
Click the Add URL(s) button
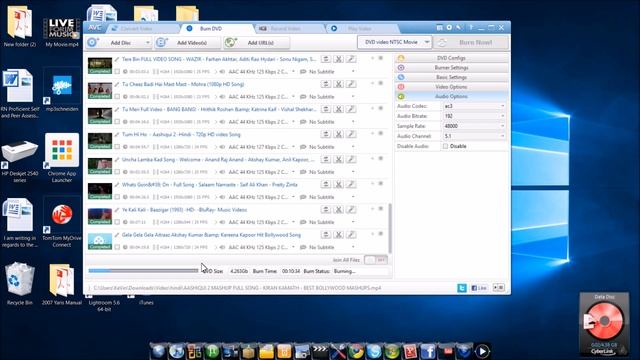[257, 42]
